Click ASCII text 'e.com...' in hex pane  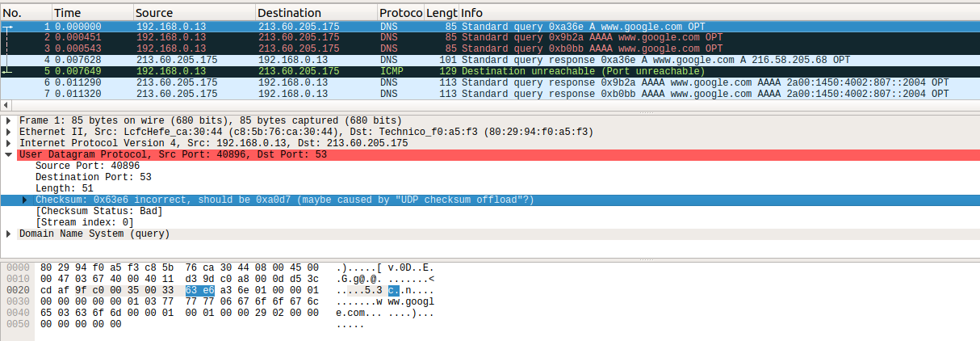(359, 313)
